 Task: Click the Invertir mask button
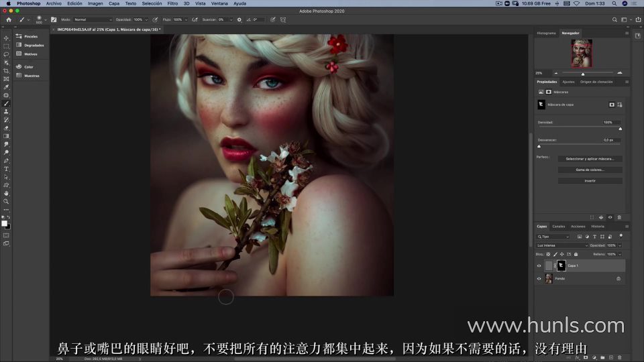[590, 181]
